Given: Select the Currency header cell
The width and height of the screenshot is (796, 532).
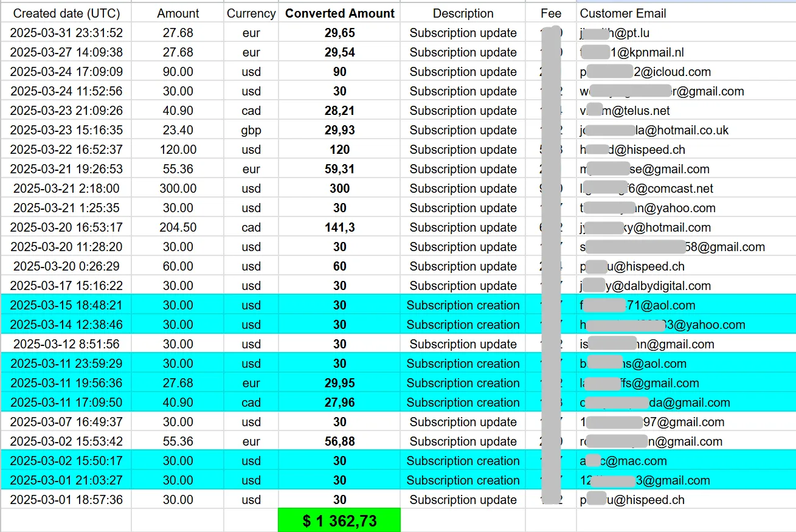Looking at the screenshot, I should pyautogui.click(x=251, y=13).
